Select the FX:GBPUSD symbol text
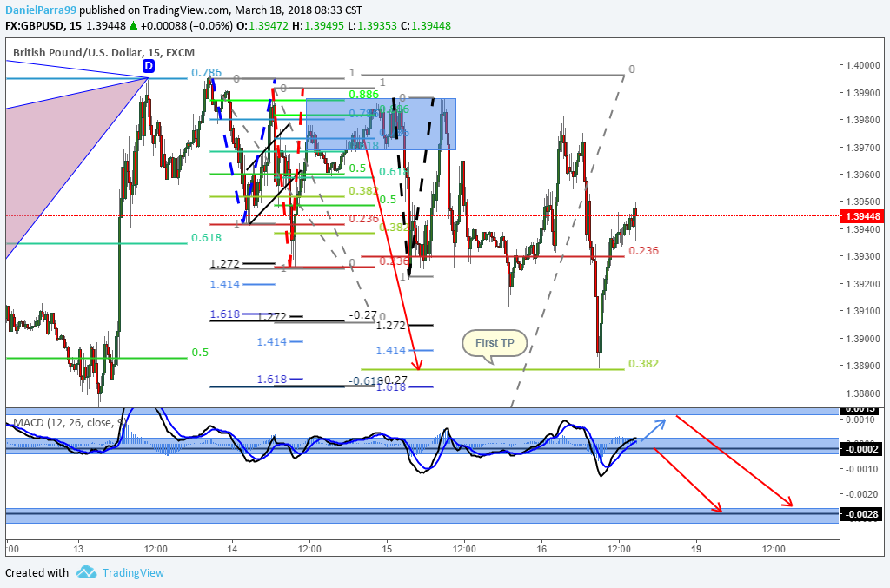 (x=35, y=25)
